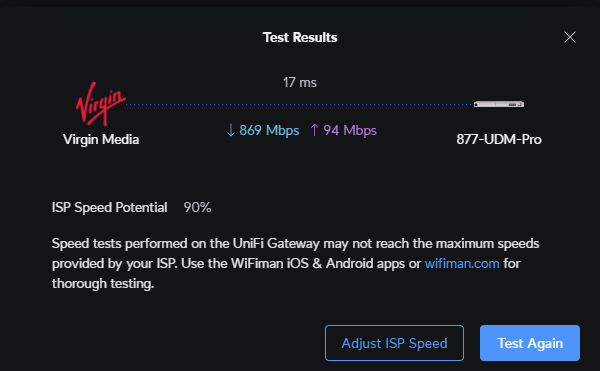Click the dotted connection line

(300, 104)
